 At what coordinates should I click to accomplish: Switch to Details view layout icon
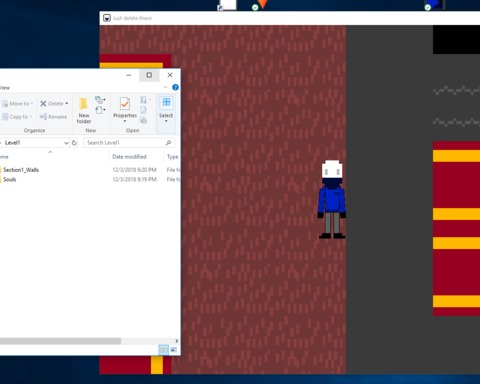[x=163, y=350]
